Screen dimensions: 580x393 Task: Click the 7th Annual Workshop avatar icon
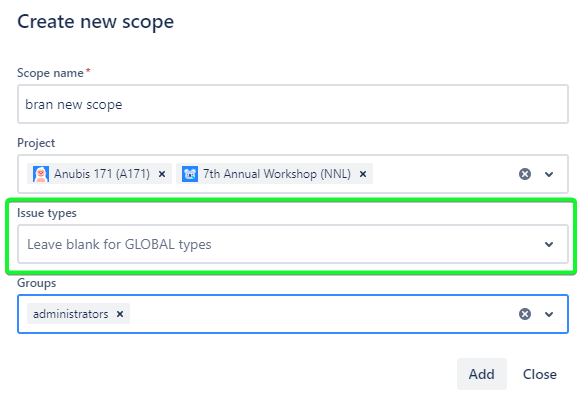coord(190,174)
